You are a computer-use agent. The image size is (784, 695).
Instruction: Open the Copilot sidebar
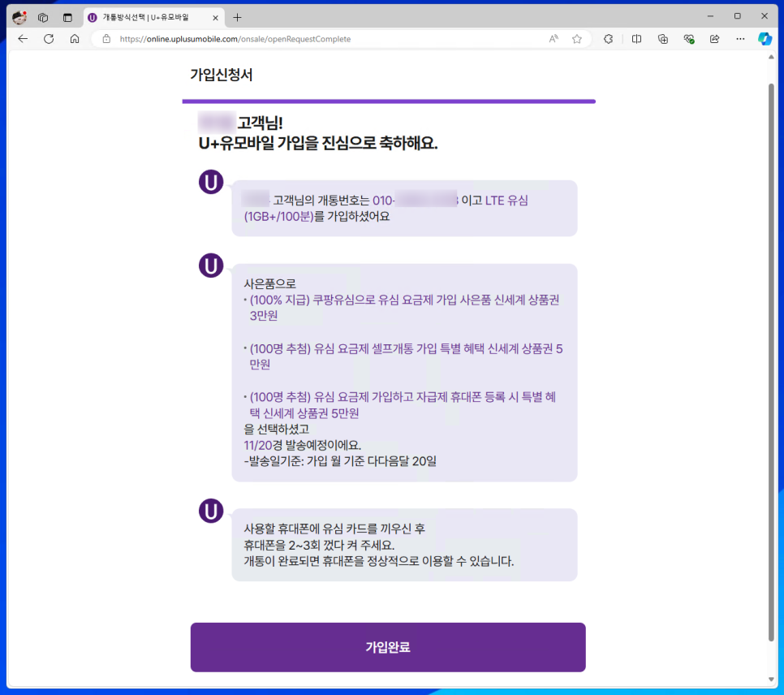[765, 39]
